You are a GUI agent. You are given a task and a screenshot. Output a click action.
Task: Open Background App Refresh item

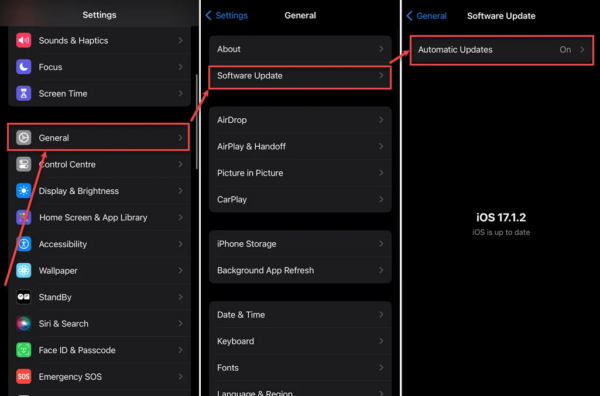pyautogui.click(x=300, y=270)
